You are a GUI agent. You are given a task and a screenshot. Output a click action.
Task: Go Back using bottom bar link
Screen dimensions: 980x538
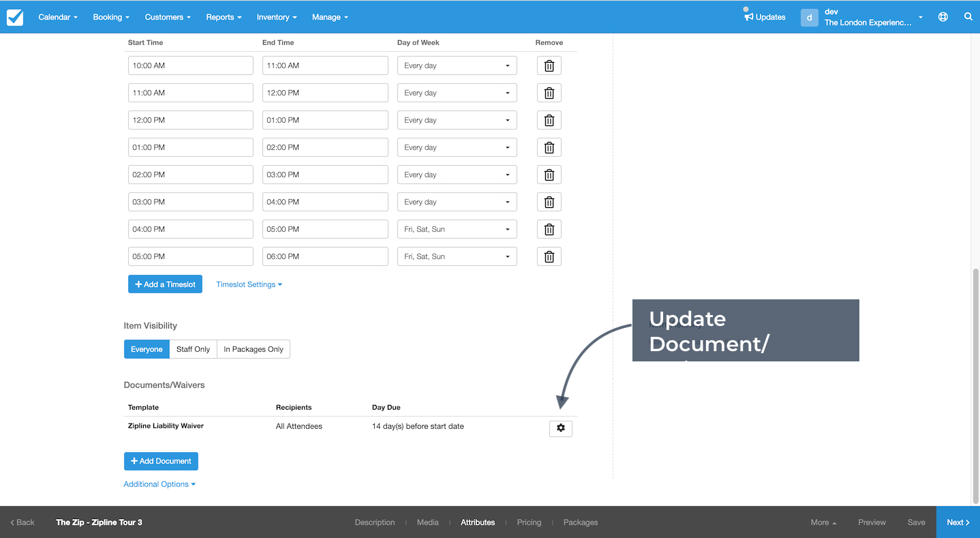22,522
